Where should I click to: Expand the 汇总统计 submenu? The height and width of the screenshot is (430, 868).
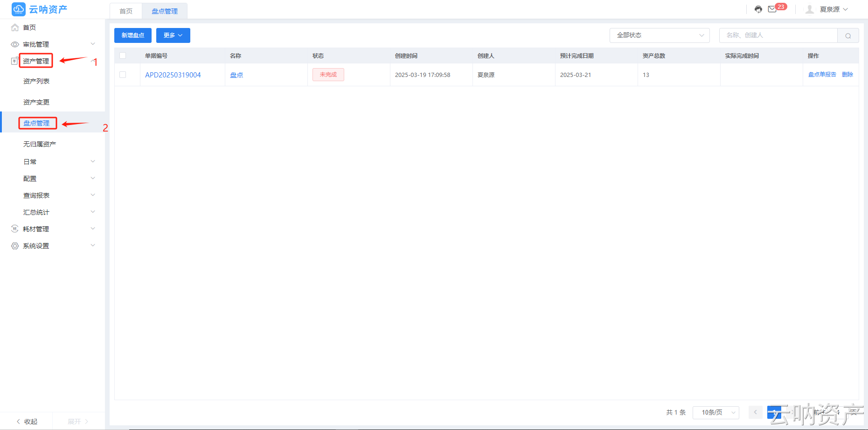pyautogui.click(x=93, y=212)
